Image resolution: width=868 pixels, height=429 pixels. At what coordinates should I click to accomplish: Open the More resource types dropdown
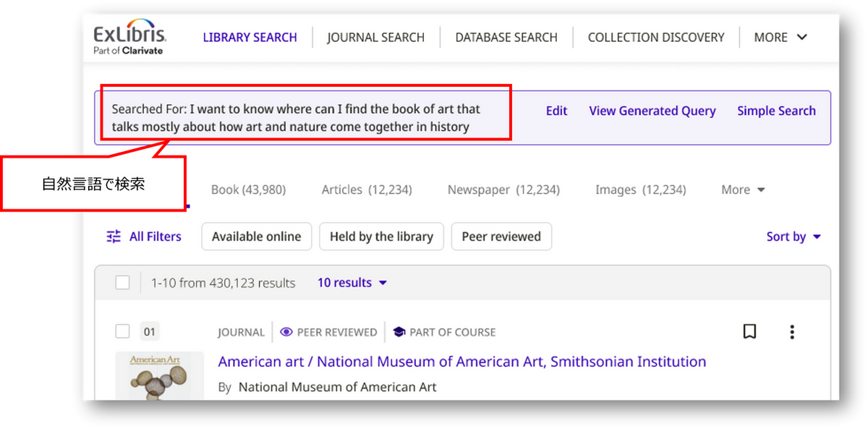(743, 190)
